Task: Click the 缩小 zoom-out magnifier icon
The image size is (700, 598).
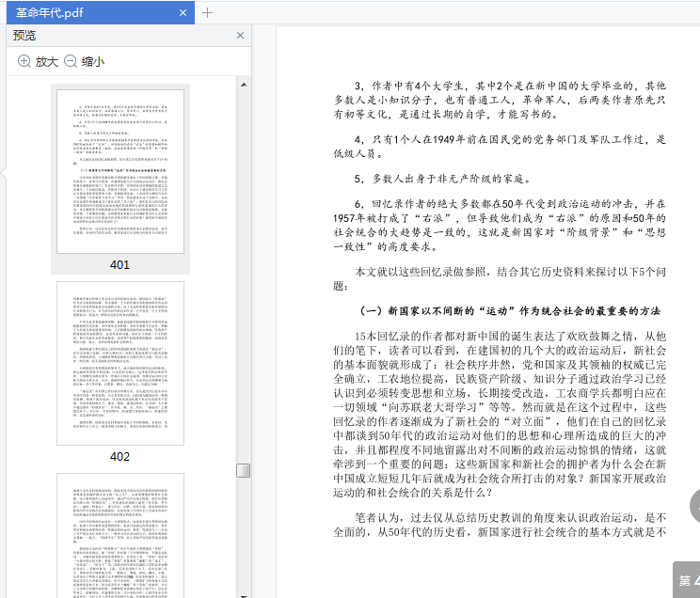Action: point(71,61)
